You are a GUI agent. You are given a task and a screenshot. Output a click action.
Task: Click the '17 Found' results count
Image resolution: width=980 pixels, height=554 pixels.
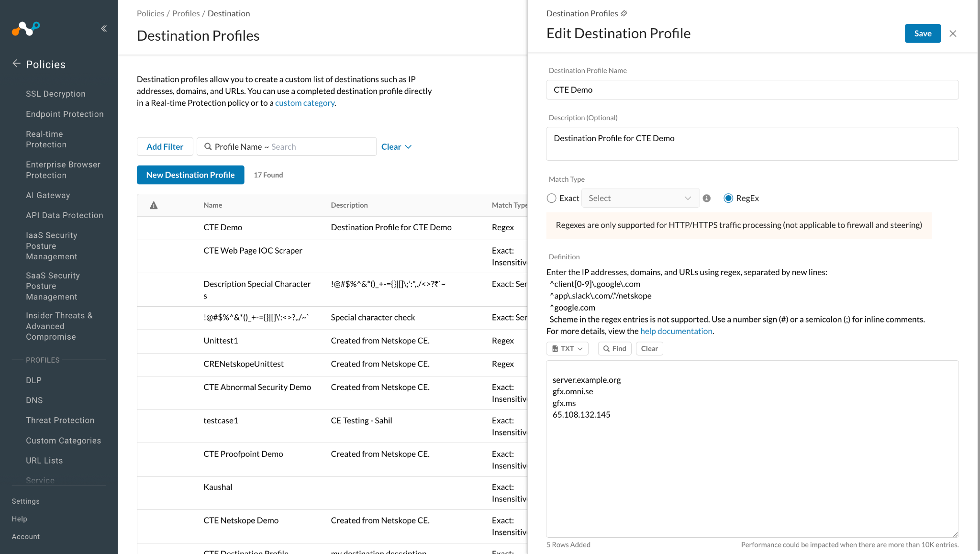[268, 175]
